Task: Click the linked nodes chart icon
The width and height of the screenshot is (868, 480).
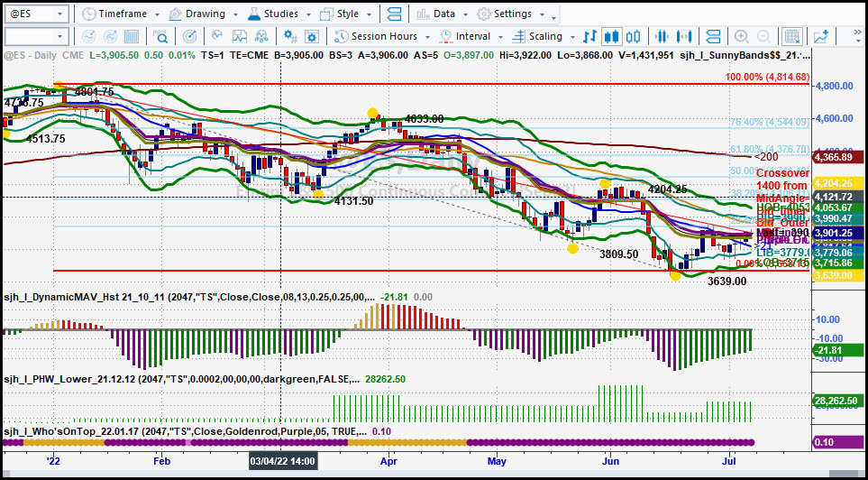Action: click(x=261, y=37)
